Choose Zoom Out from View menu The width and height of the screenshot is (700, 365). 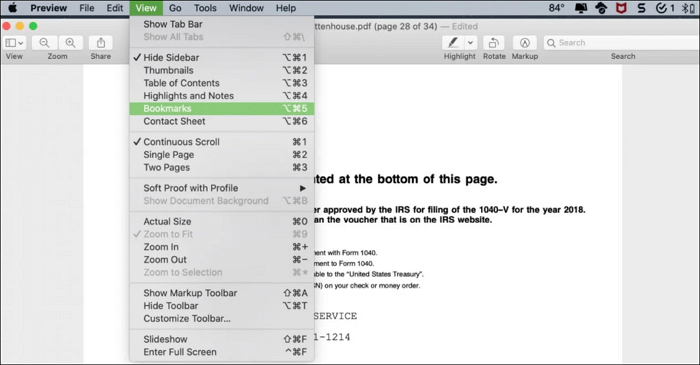(222, 260)
